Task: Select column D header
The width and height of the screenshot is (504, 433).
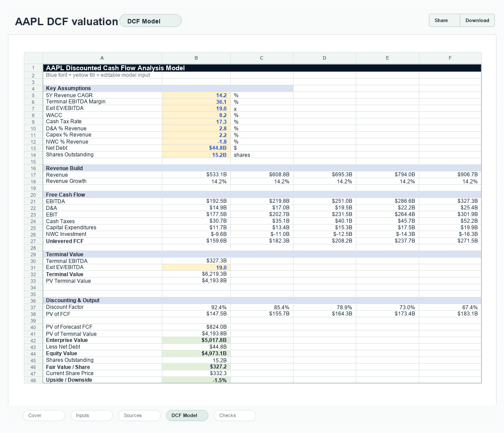Action: [325, 58]
